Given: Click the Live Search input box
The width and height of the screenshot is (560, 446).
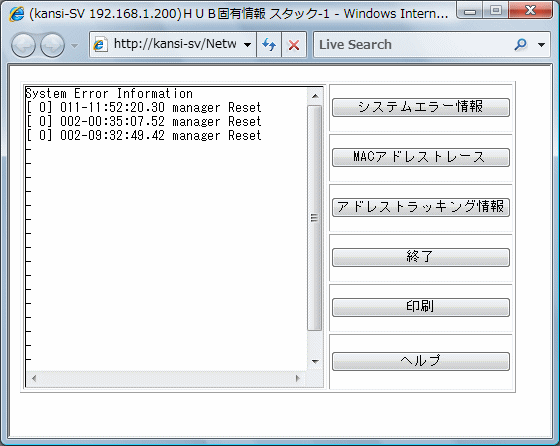Looking at the screenshot, I should point(412,45).
